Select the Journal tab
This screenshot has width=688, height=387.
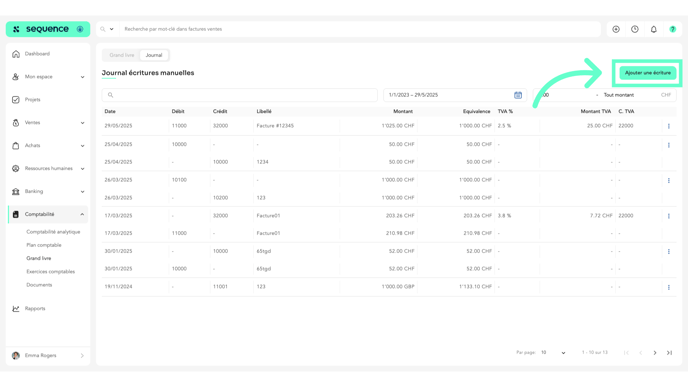(154, 55)
